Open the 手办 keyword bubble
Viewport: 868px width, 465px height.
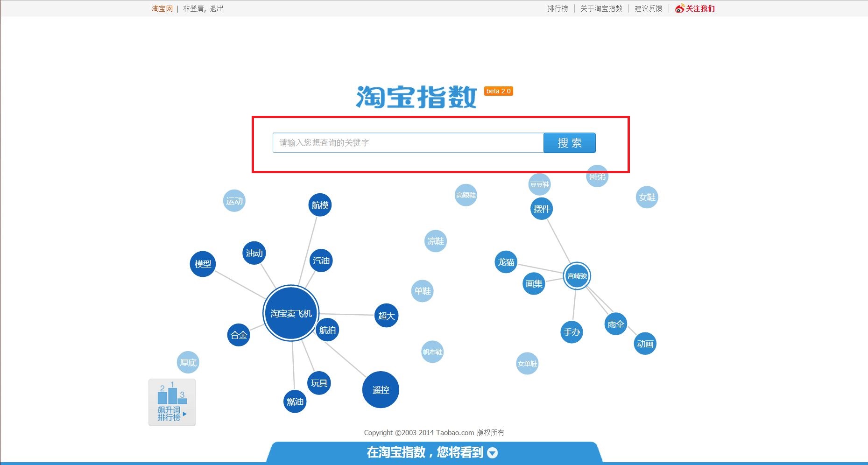pos(572,333)
